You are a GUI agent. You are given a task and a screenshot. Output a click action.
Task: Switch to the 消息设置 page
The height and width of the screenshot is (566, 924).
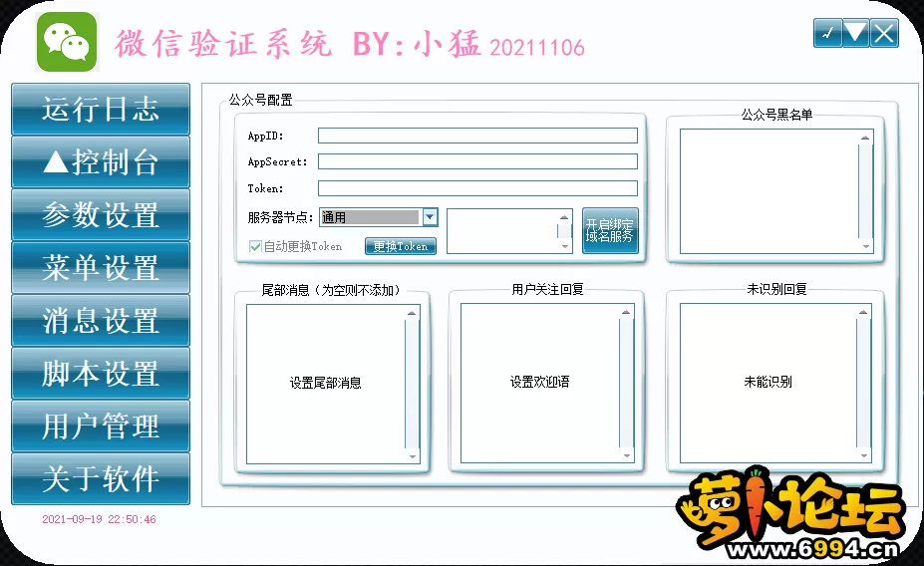tap(101, 321)
